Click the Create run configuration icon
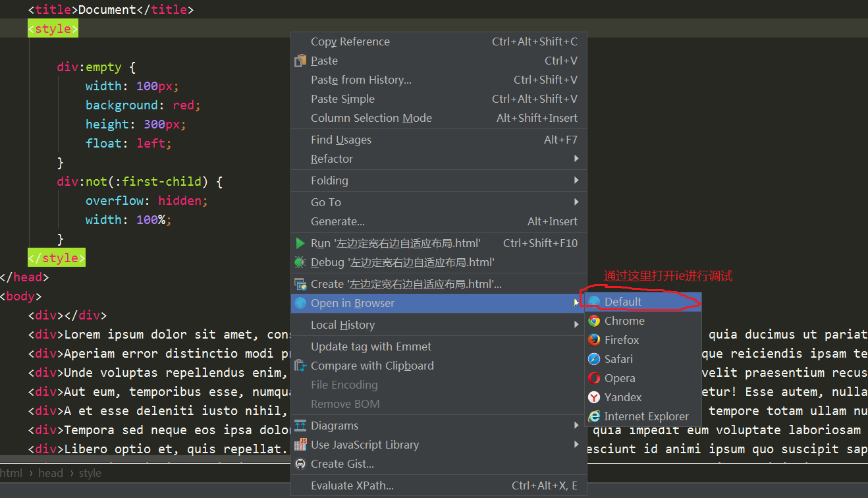The image size is (868, 498). [x=300, y=284]
